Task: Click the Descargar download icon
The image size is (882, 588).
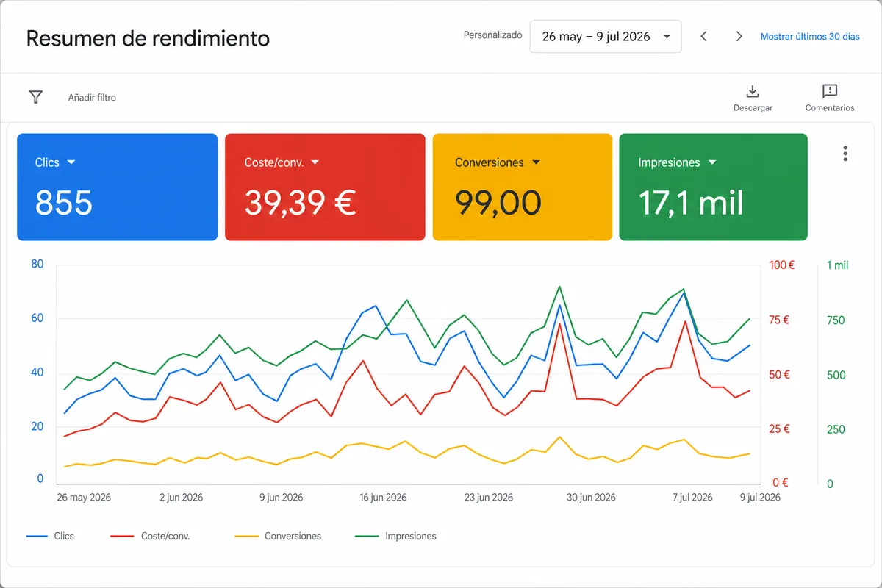Action: tap(753, 92)
